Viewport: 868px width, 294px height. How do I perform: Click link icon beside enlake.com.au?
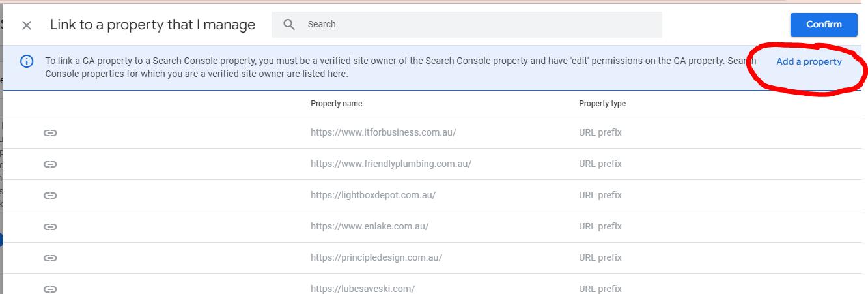coord(50,227)
